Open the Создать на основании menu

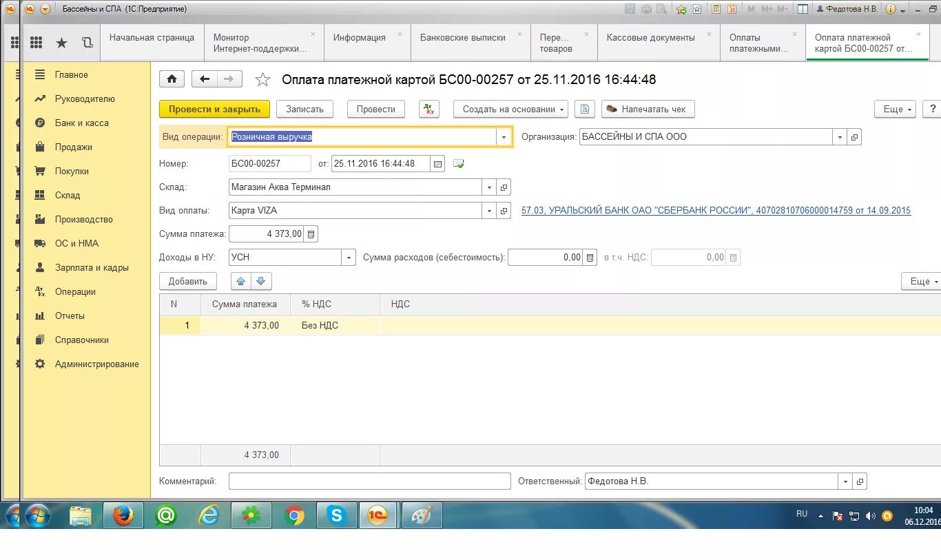[510, 109]
